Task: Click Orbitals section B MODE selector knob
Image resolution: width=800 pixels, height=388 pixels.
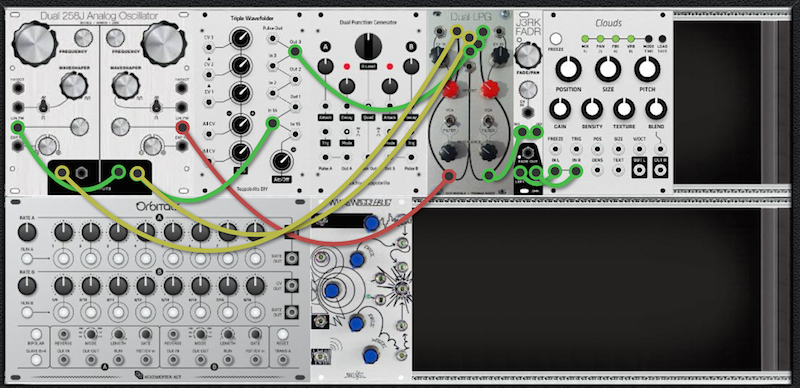Action: pyautogui.click(x=201, y=334)
